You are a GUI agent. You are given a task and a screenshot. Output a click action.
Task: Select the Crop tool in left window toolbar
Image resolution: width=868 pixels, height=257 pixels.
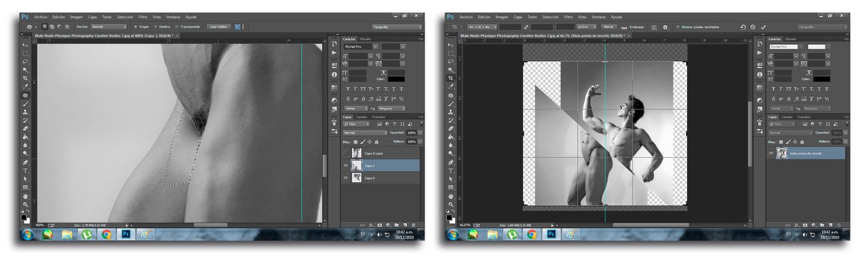(x=25, y=78)
